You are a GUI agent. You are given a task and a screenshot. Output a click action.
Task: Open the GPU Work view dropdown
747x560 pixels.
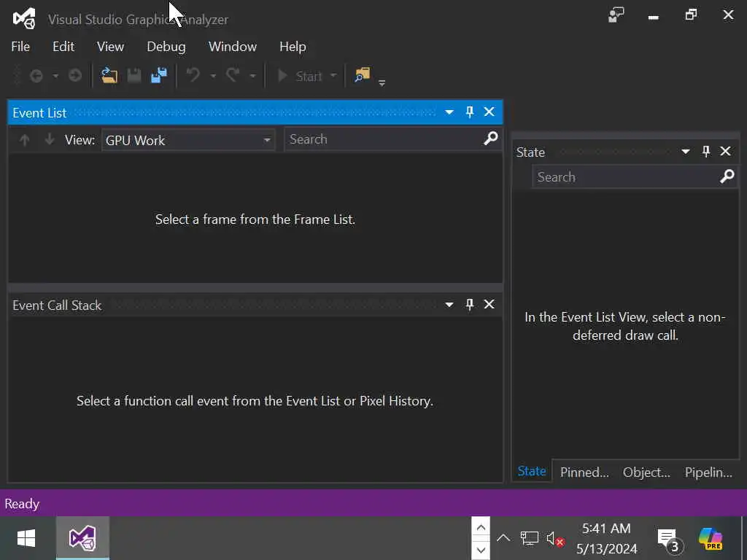click(188, 140)
